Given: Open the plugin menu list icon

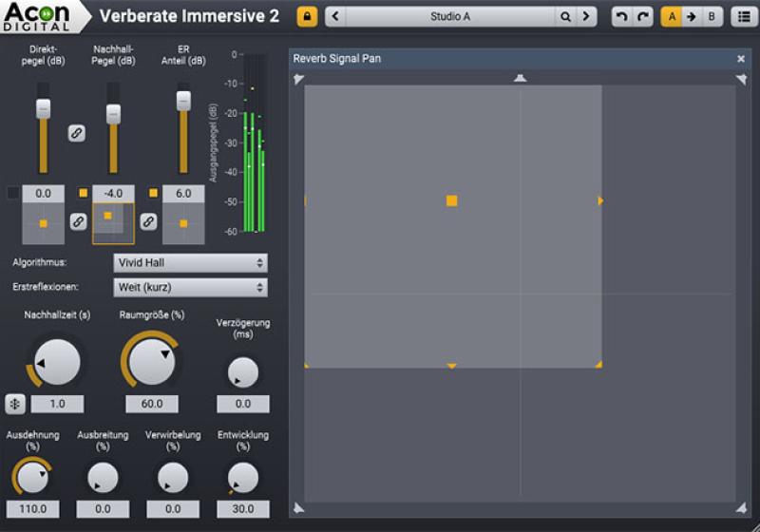Looking at the screenshot, I should click(743, 16).
